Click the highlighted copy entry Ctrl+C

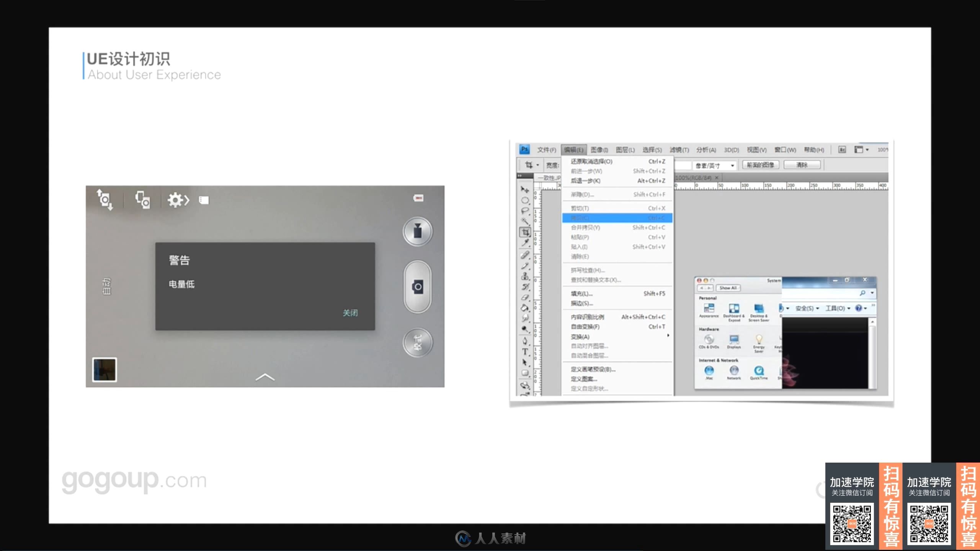coord(617,218)
